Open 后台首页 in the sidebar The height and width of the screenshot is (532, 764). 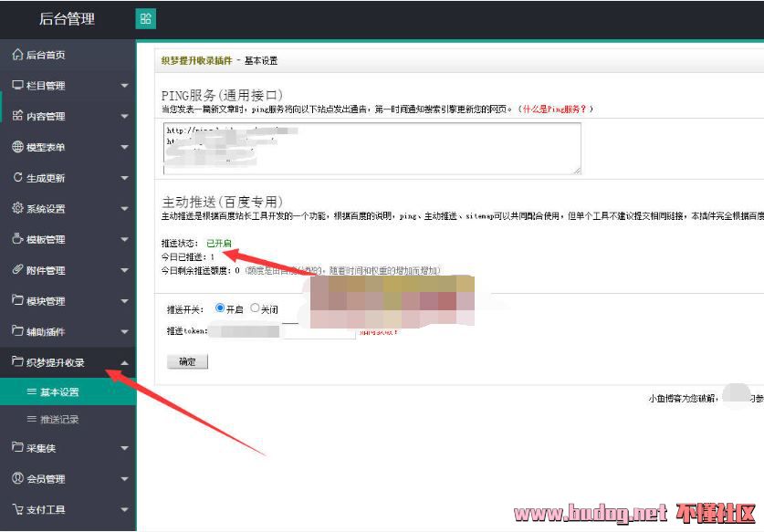click(x=68, y=55)
